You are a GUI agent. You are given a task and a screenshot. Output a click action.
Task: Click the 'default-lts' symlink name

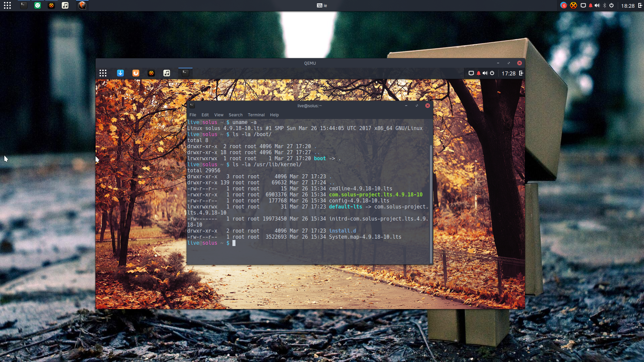(345, 207)
